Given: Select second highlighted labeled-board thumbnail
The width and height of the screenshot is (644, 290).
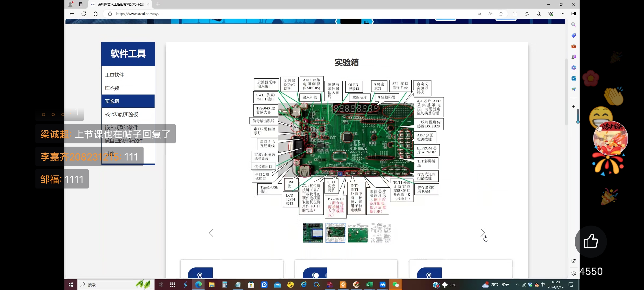Looking at the screenshot, I should [335, 233].
